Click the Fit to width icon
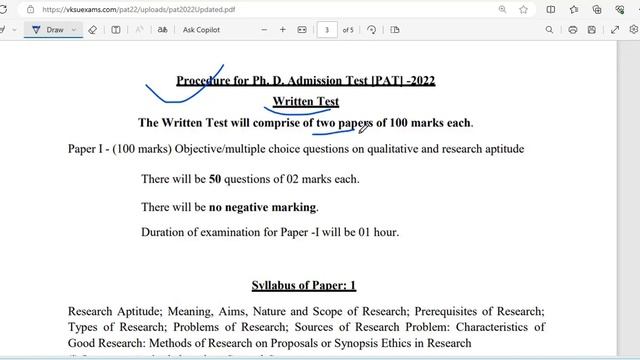The width and height of the screenshot is (640, 360). pyautogui.click(x=302, y=30)
